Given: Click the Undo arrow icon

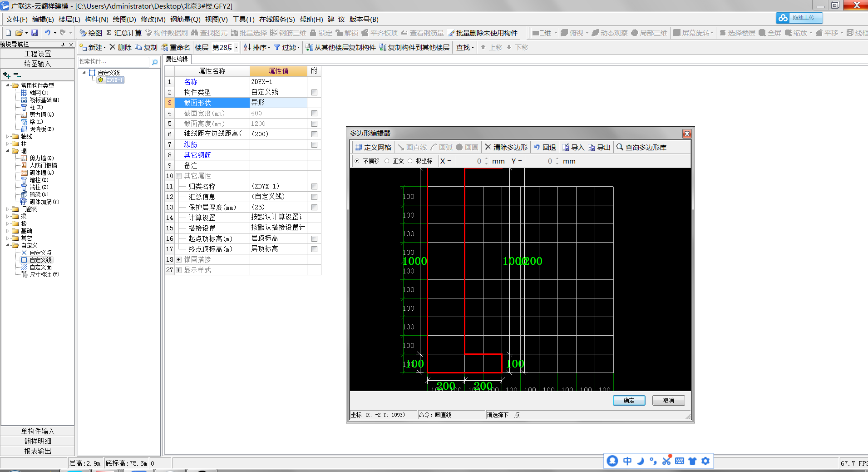Looking at the screenshot, I should 48,33.
